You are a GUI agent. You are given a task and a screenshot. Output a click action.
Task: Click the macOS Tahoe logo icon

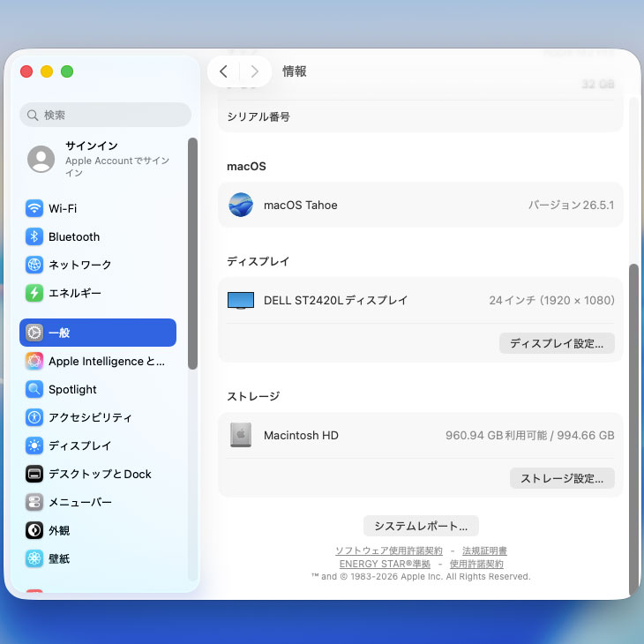pyautogui.click(x=241, y=205)
